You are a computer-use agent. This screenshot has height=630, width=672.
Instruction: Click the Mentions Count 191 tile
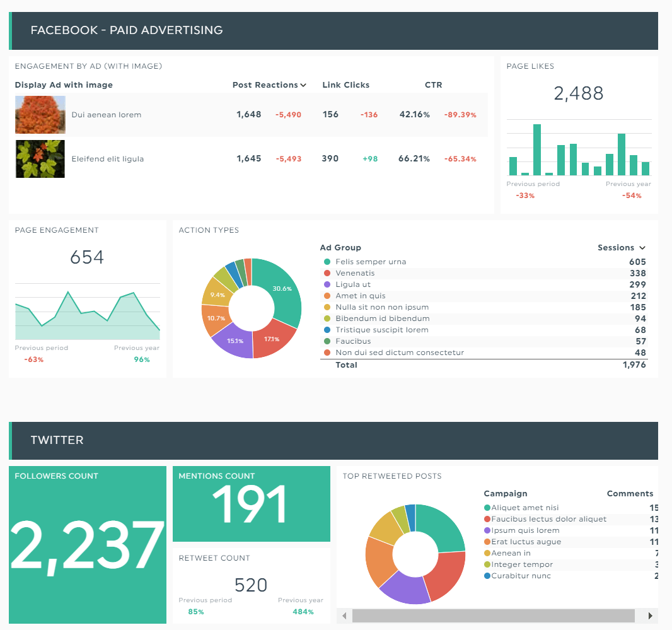tap(251, 503)
